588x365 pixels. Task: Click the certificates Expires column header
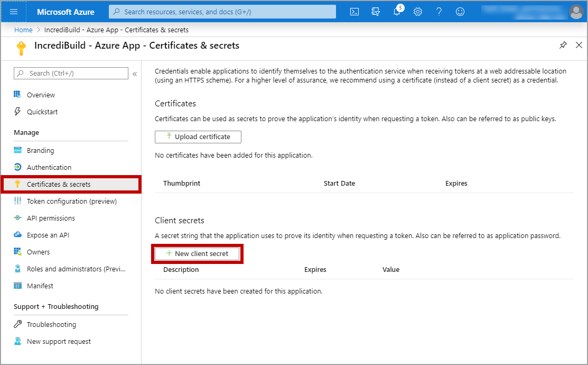[456, 183]
